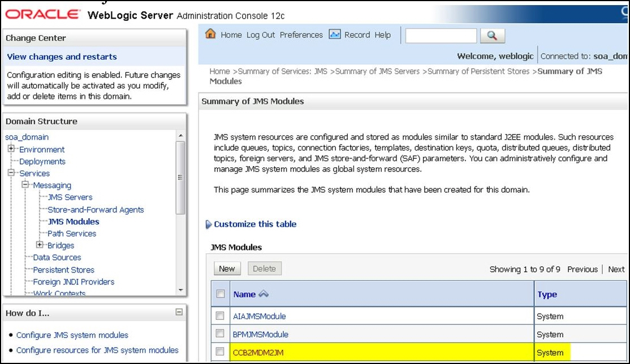Open Help in the toolbar
Image resolution: width=630 pixels, height=364 pixels.
pyautogui.click(x=382, y=35)
